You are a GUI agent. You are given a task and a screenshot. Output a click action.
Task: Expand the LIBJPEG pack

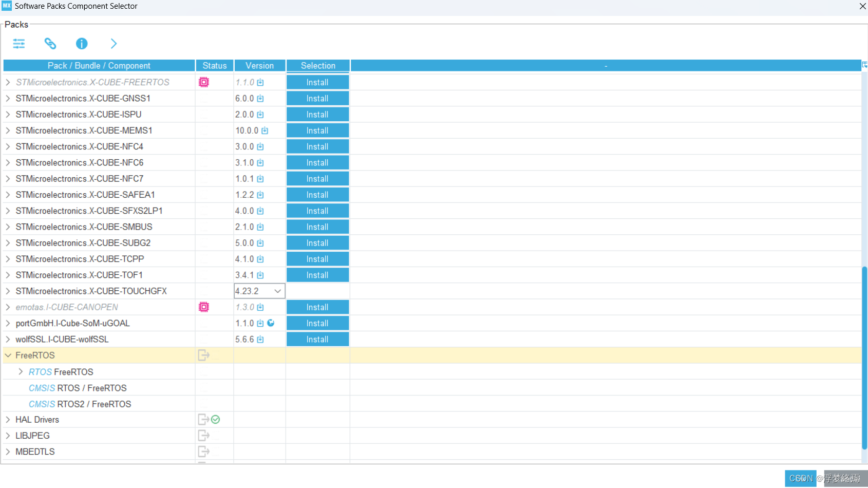8,436
